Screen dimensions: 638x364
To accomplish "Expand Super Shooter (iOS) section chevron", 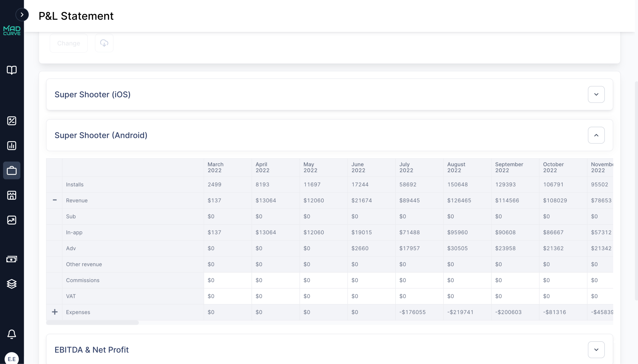I will click(596, 95).
